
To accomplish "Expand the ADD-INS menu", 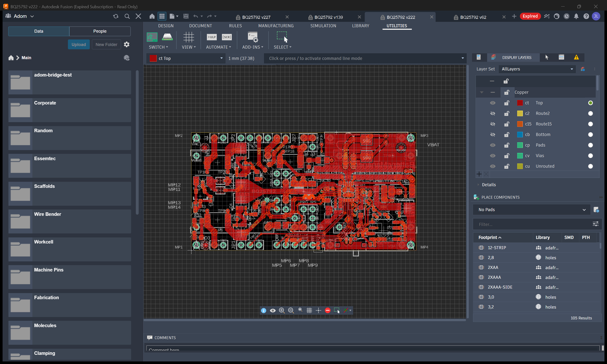I will click(253, 47).
